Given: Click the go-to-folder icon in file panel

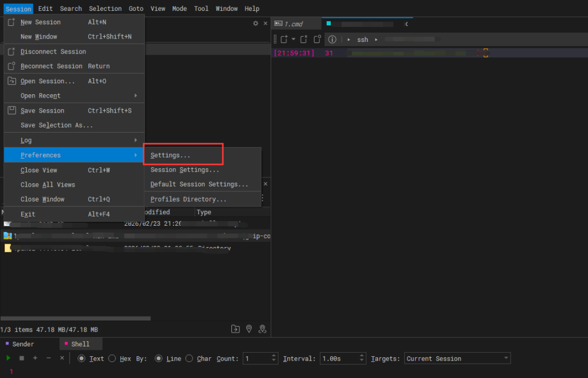Looking at the screenshot, I should pyautogui.click(x=235, y=329).
